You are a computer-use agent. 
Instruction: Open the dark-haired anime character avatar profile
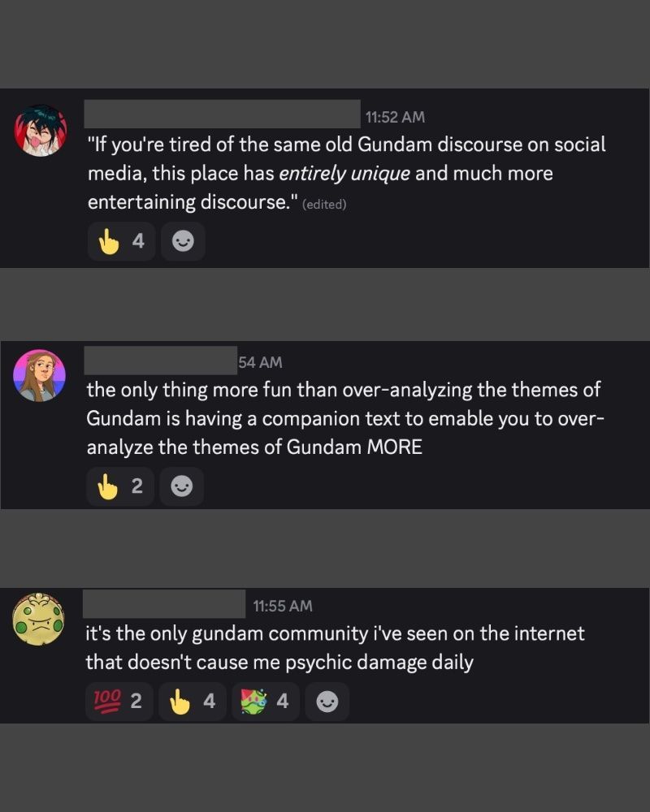pyautogui.click(x=41, y=130)
